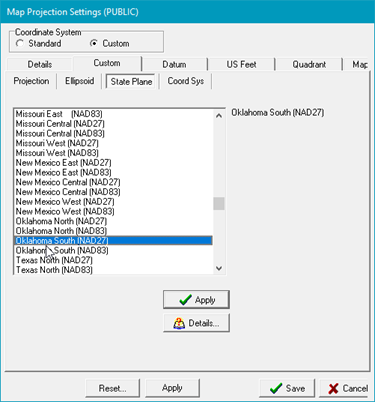Viewport: 375px width, 402px height.
Task: Switch to the Quadrant tab
Action: point(309,64)
